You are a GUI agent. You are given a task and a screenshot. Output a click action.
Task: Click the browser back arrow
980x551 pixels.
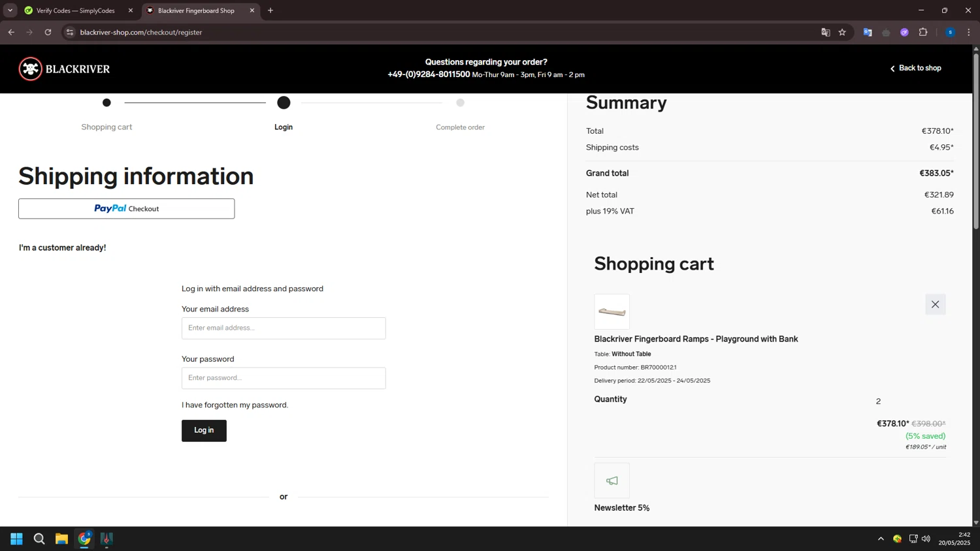(x=11, y=32)
